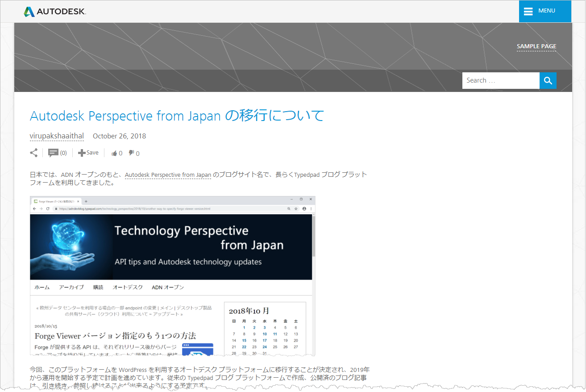Click the magnifier search button

[x=548, y=80]
